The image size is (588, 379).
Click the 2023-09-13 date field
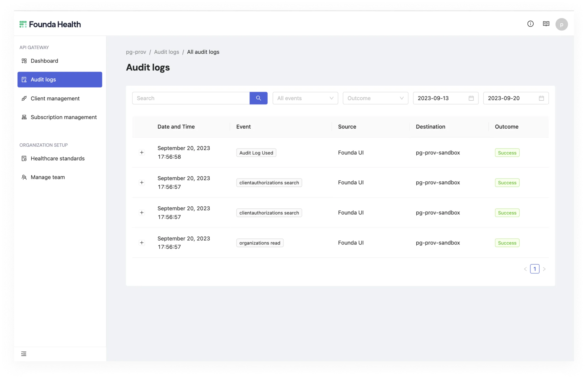click(445, 98)
